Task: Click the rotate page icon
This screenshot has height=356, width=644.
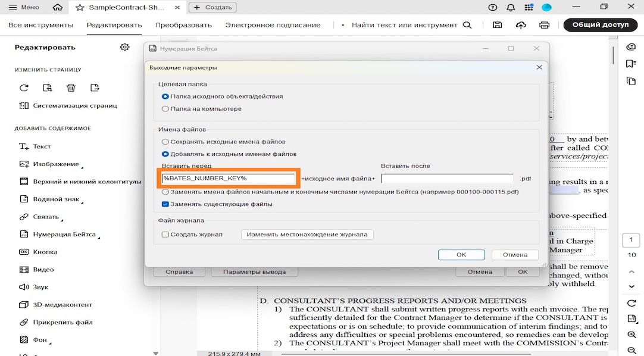Action: pos(24,88)
